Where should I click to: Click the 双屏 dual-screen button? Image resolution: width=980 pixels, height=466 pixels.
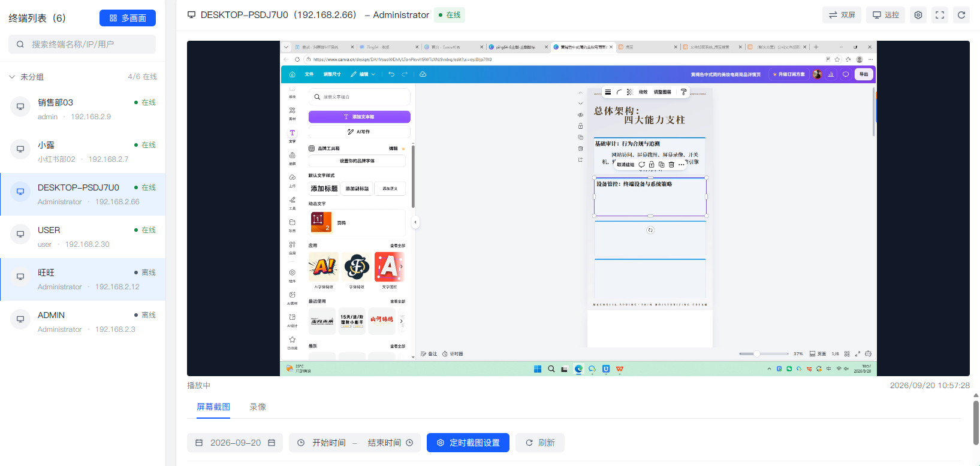[x=842, y=15]
